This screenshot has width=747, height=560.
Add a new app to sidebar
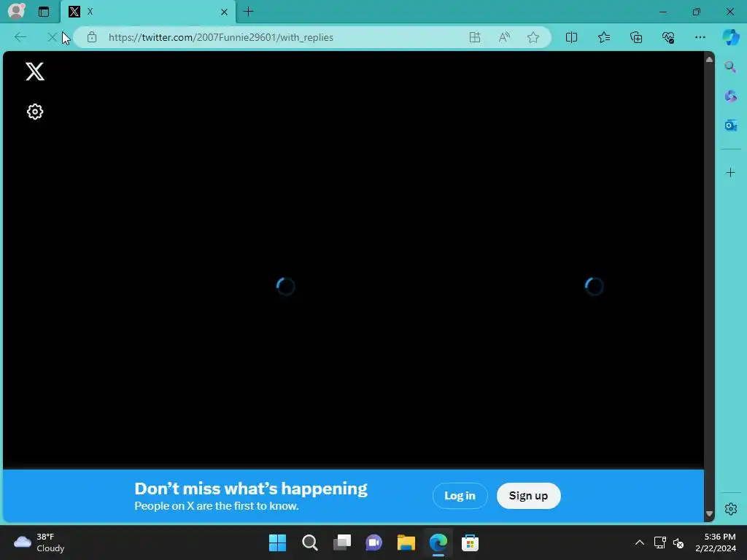click(730, 172)
